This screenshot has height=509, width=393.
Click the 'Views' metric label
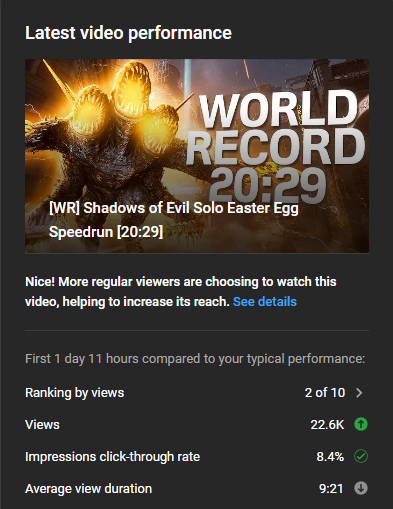42,425
